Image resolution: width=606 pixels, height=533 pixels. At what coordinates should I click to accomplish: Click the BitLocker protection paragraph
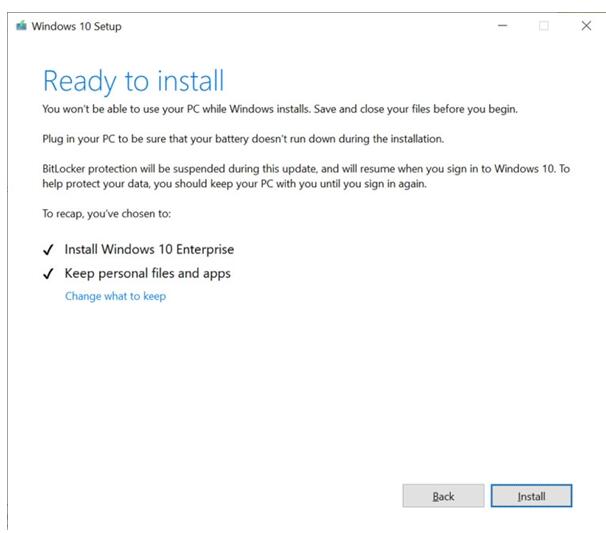click(306, 176)
